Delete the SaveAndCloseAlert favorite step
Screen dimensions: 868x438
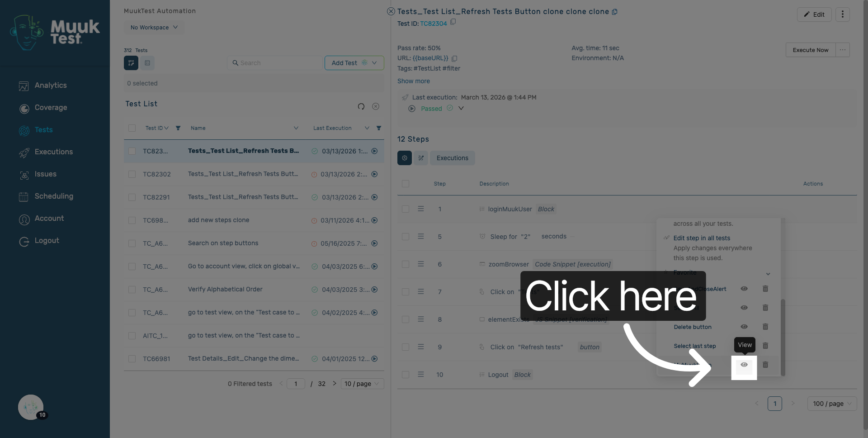pyautogui.click(x=765, y=289)
